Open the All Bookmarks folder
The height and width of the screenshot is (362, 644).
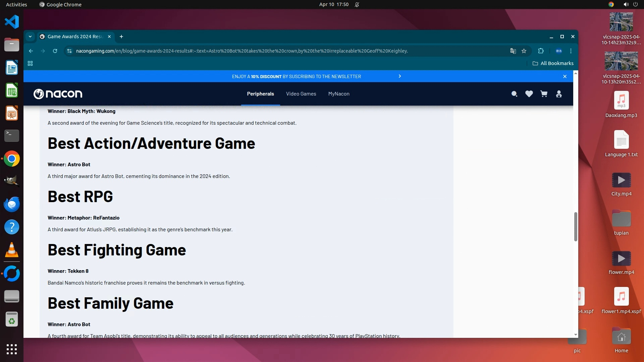tap(553, 63)
